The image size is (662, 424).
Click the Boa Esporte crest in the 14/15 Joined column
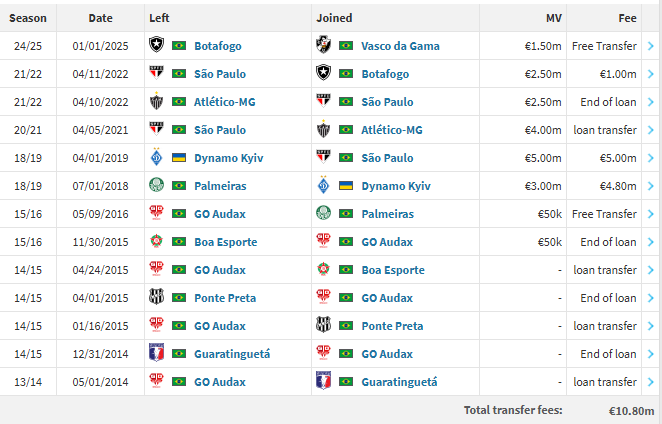(323, 270)
